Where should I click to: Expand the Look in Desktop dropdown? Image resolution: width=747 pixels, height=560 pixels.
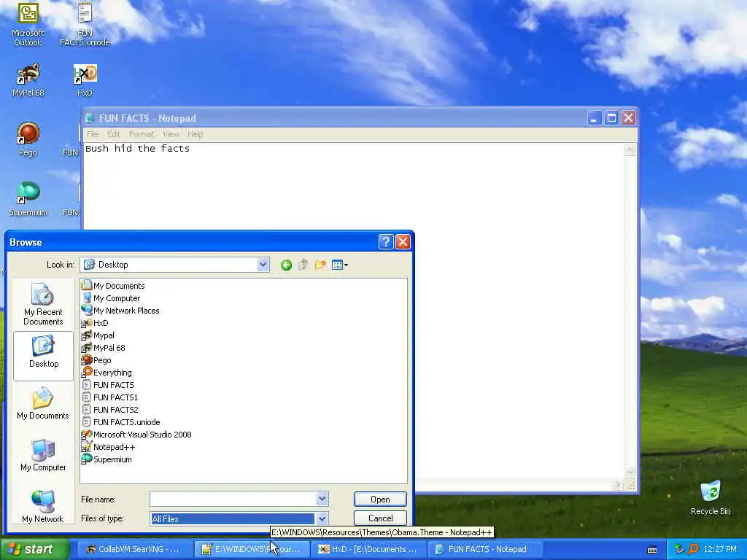point(263,265)
